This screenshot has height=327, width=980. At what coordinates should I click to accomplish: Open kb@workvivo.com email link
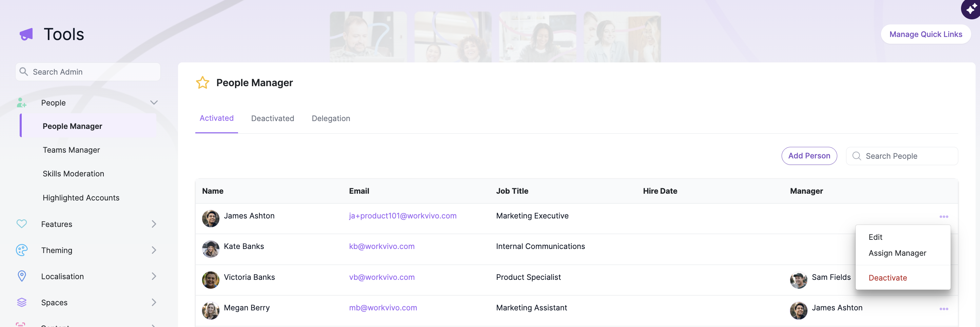click(381, 246)
